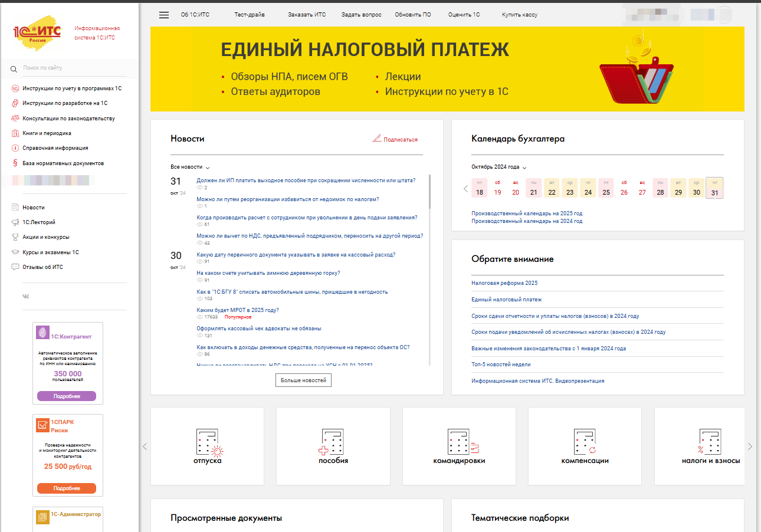Click the search magnifier icon
Screen dimensions: 761x532
tap(14, 69)
